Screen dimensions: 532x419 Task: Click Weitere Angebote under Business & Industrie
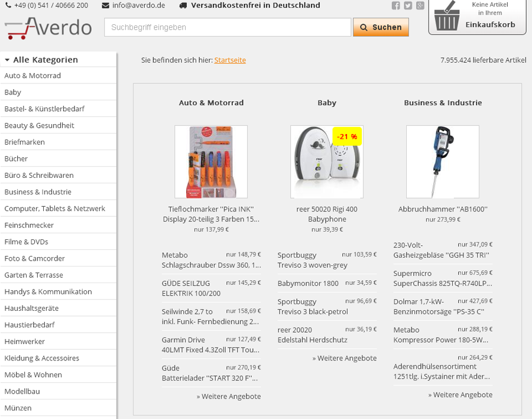[460, 395]
